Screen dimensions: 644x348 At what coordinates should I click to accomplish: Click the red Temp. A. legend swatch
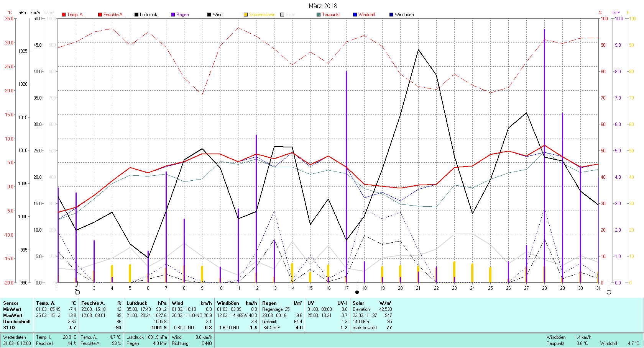[64, 15]
